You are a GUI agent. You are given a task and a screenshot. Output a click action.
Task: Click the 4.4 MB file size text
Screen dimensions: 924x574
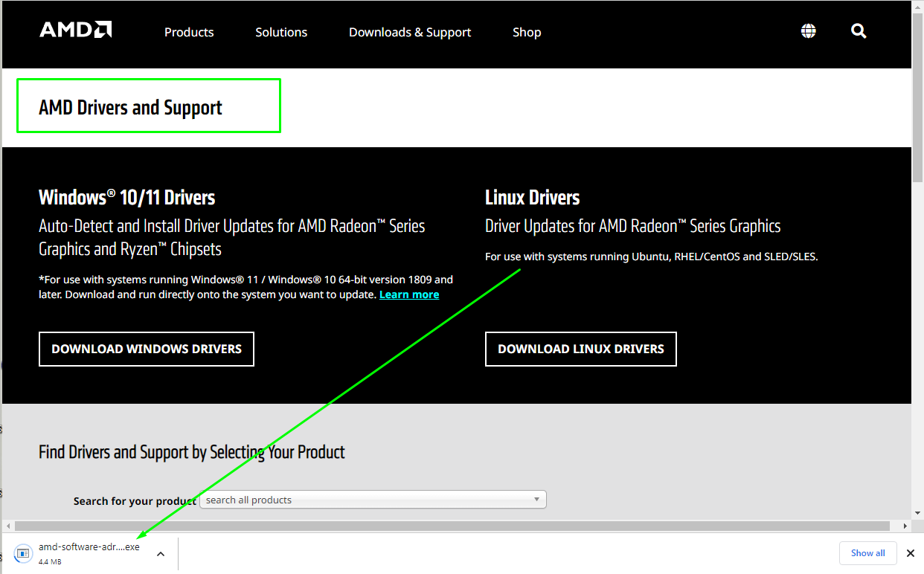(50, 561)
